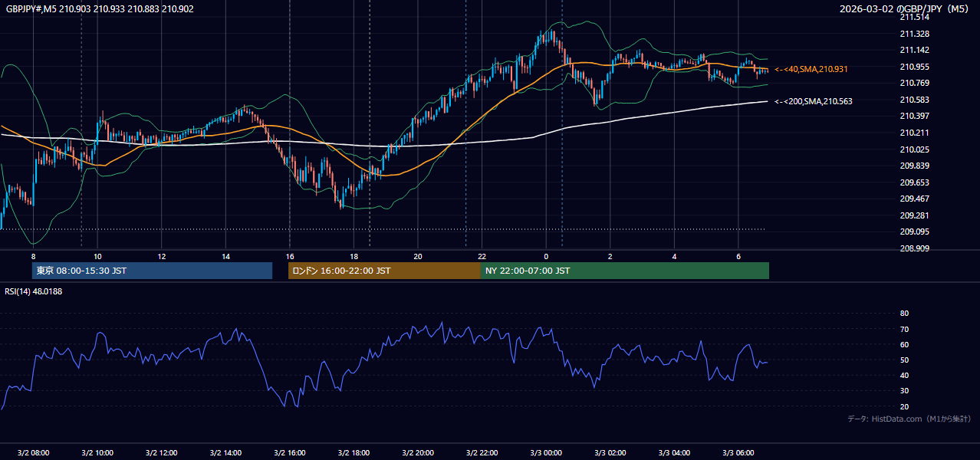Click the 3/3 06:00 time label
The width and height of the screenshot is (980, 460).
coord(738,453)
